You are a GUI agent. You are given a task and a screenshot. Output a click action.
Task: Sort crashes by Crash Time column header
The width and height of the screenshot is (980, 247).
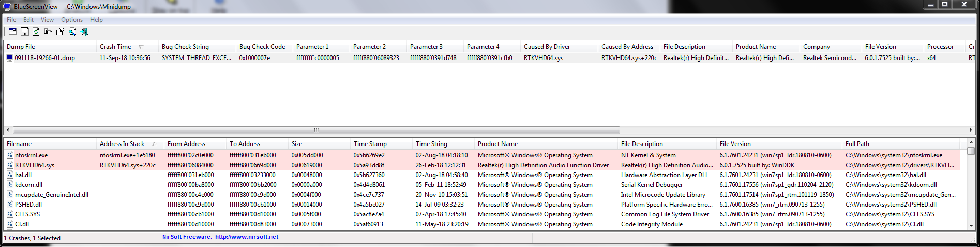(127, 47)
